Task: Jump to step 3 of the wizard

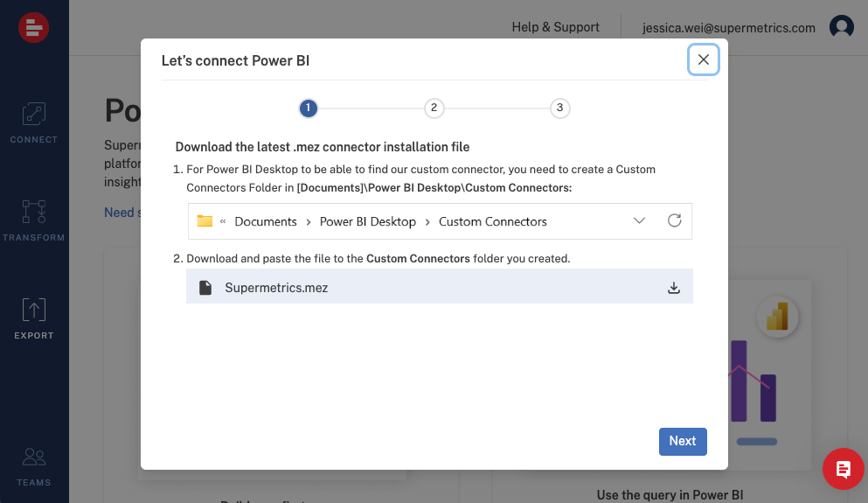Action: [x=559, y=108]
